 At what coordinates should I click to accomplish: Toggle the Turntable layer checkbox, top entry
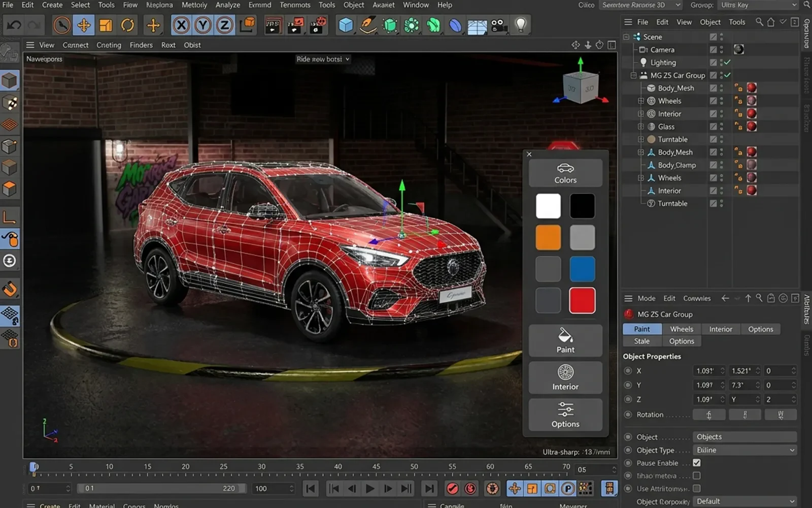(713, 139)
